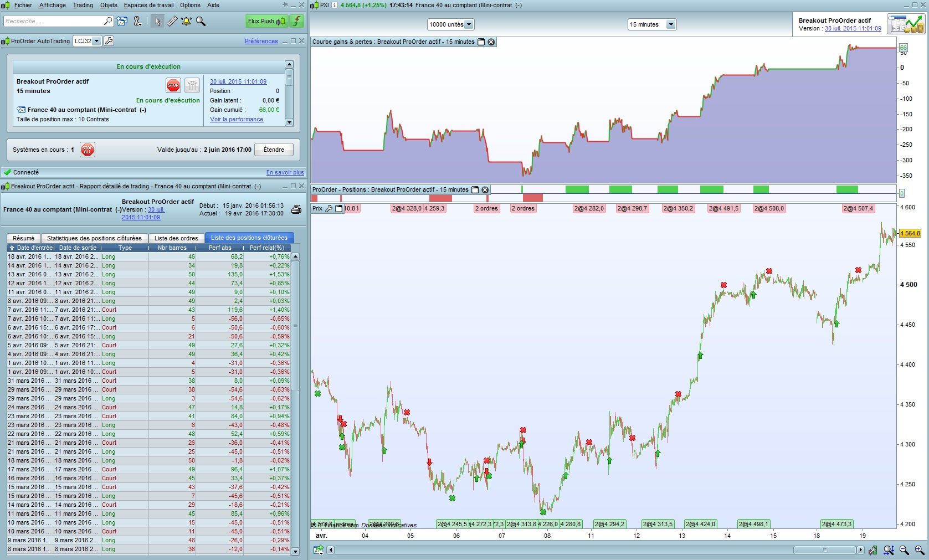Image resolution: width=929 pixels, height=560 pixels.
Task: Select the ruler measurement tool
Action: click(172, 21)
